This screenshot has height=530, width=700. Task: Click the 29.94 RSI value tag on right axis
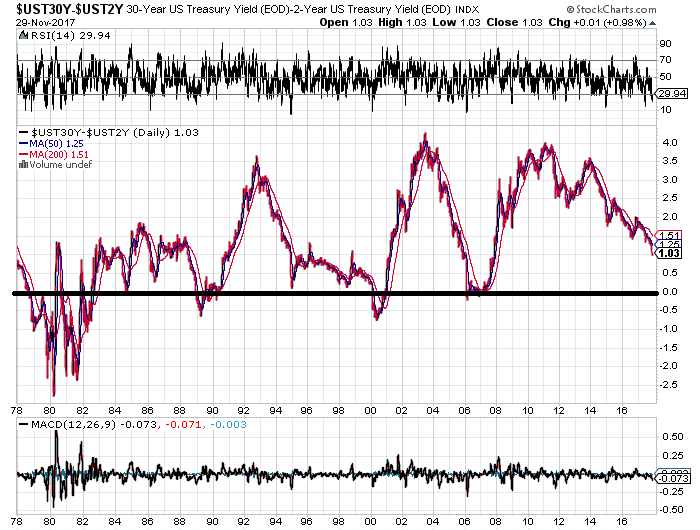tap(672, 93)
